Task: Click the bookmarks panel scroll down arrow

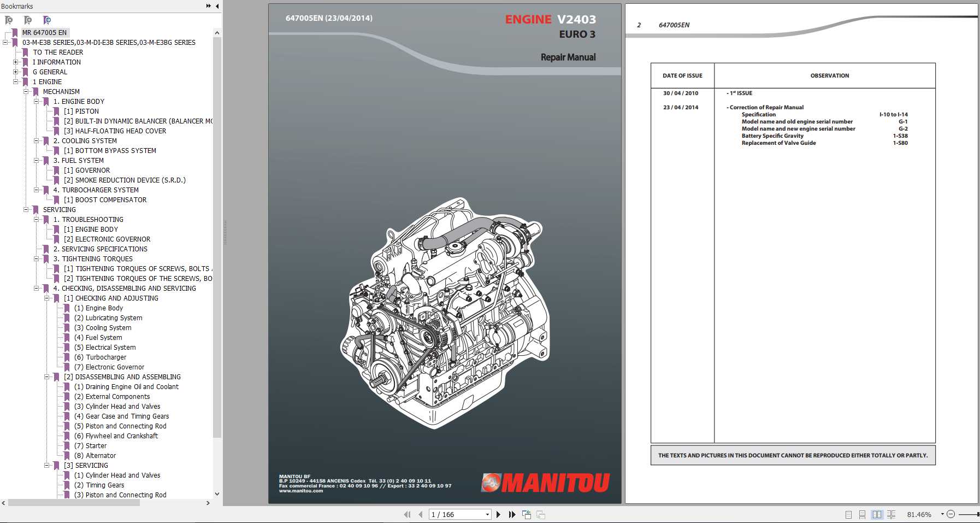Action: click(217, 494)
